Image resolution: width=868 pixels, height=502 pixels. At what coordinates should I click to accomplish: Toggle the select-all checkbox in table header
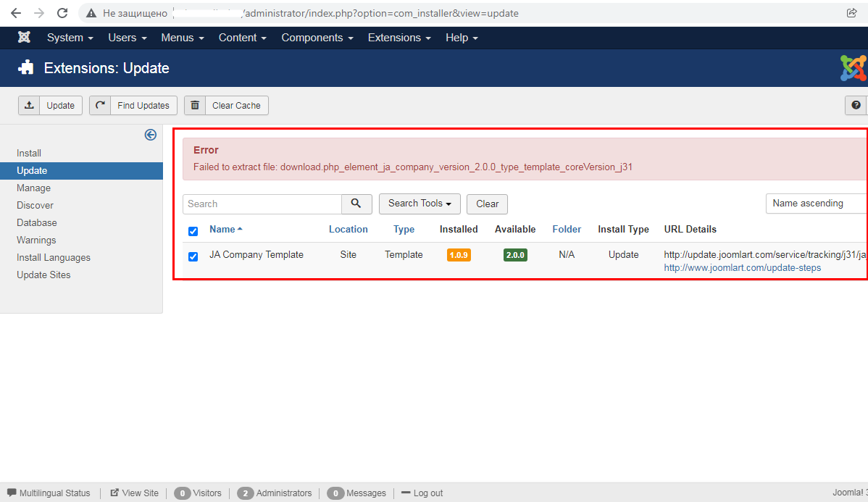coord(193,231)
